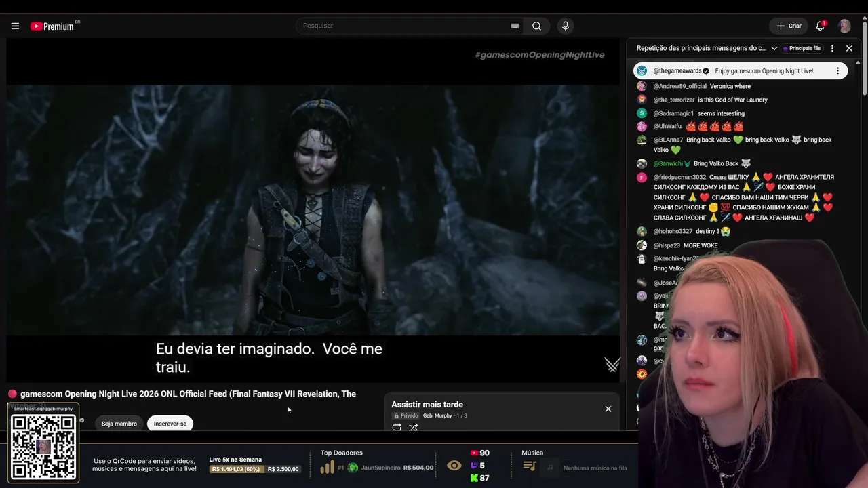Image resolution: width=868 pixels, height=488 pixels.
Task: Open chat options three-dot menu
Action: coord(832,49)
